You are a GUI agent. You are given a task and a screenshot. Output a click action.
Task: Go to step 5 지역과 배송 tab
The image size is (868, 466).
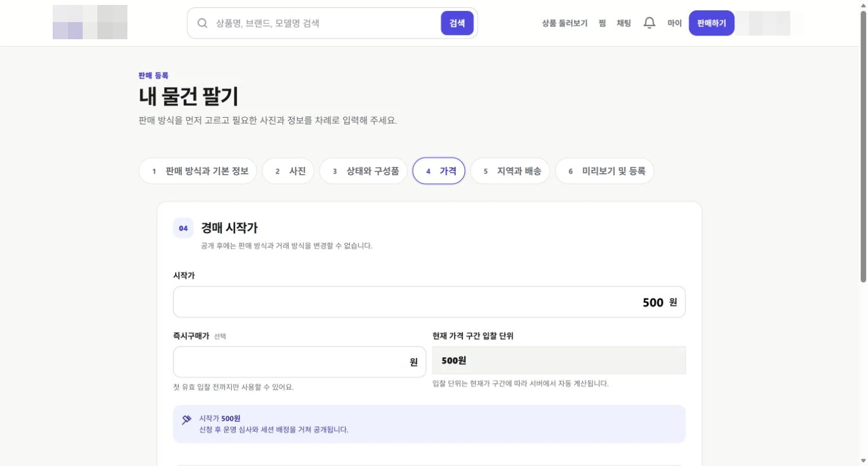(510, 171)
